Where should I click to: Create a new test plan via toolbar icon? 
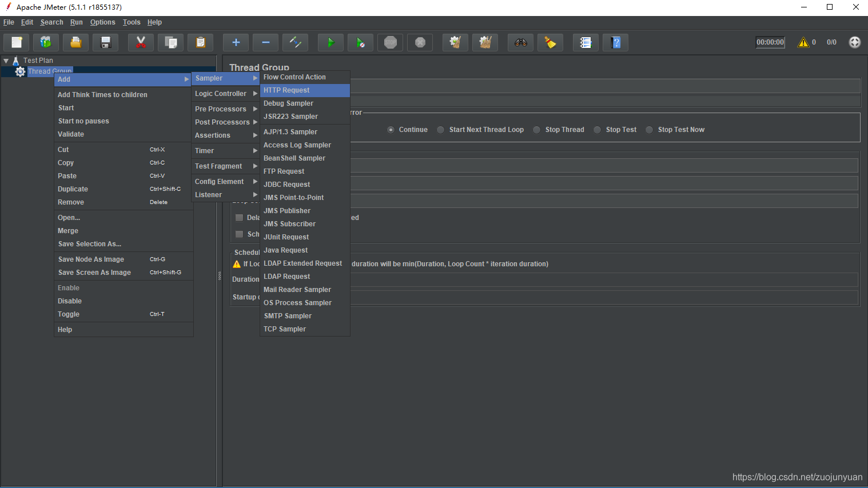[x=17, y=42]
